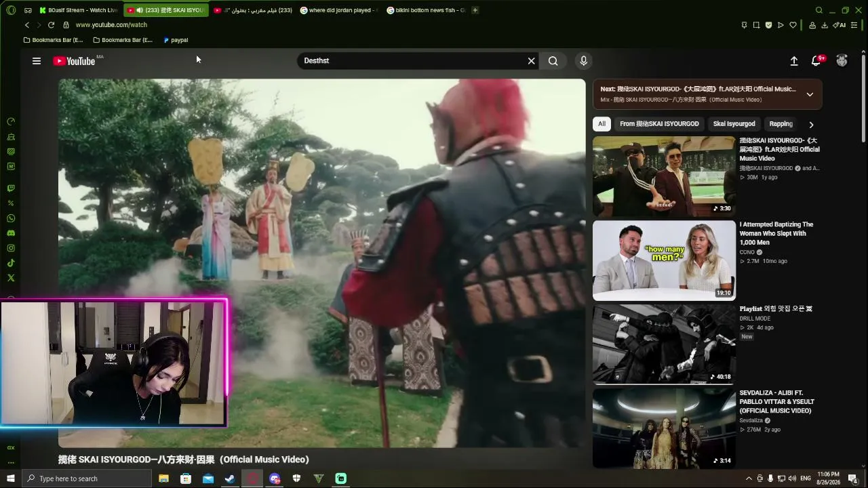
Task: Open File Explorer from the taskbar
Action: (163, 479)
